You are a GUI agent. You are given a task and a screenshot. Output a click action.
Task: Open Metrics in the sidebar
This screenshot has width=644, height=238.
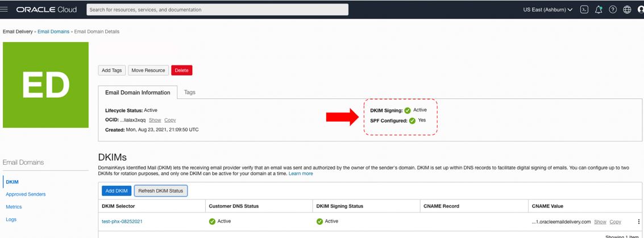click(x=14, y=207)
